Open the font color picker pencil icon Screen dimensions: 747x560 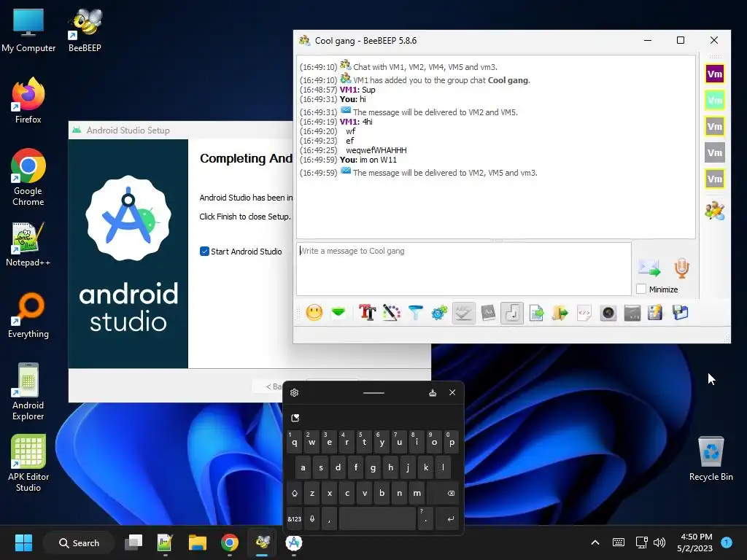pos(392,313)
